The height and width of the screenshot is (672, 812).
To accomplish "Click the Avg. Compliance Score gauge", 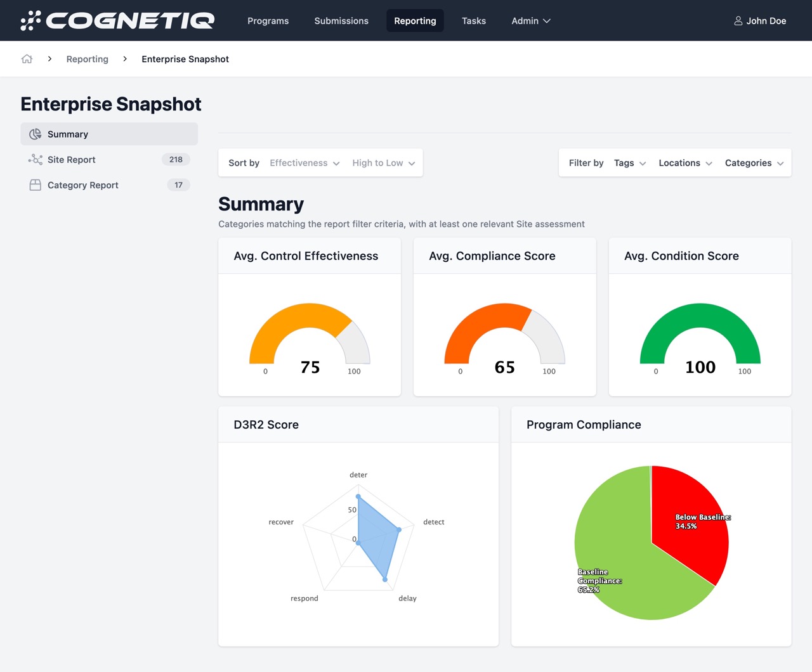I will (504, 336).
